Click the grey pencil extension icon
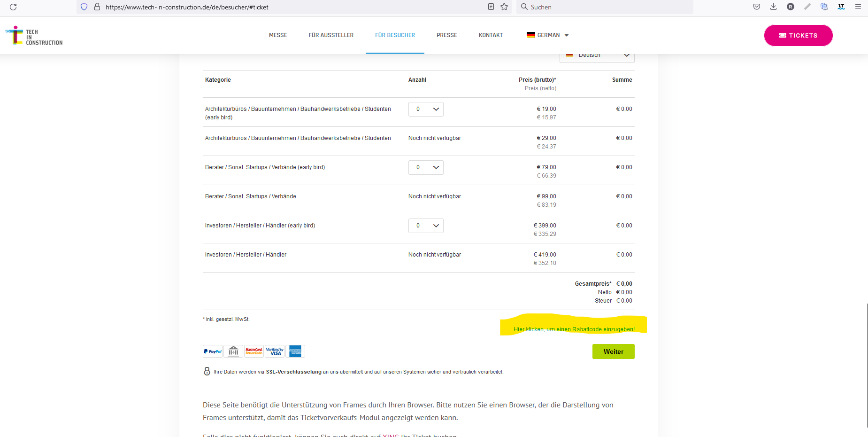Screen dimensions: 868x437 (x=807, y=7)
